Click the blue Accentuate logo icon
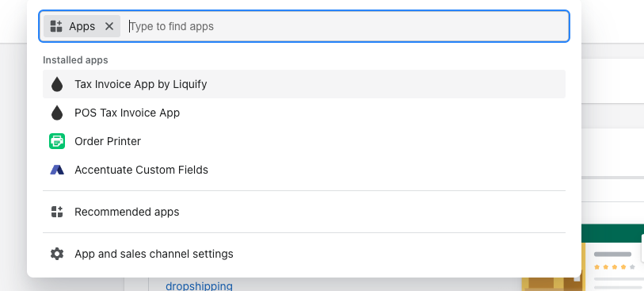This screenshot has width=644, height=291. [57, 170]
